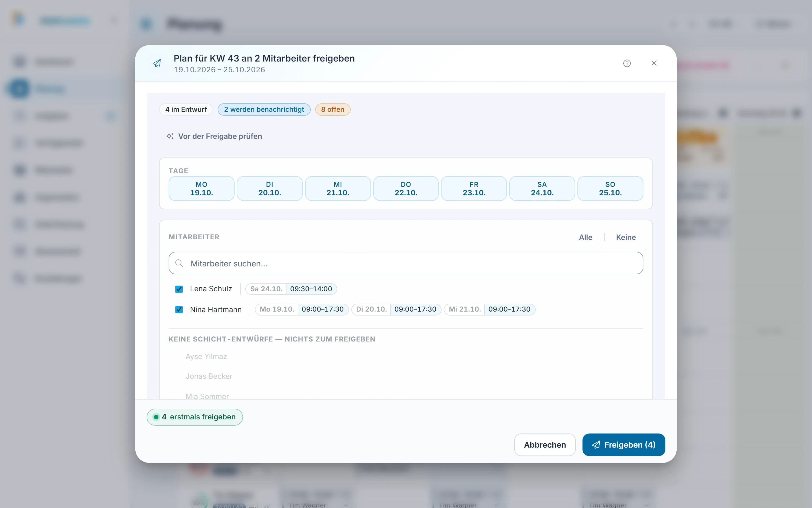812x508 pixels.
Task: Cancel with the Abbrechen button
Action: (x=545, y=444)
